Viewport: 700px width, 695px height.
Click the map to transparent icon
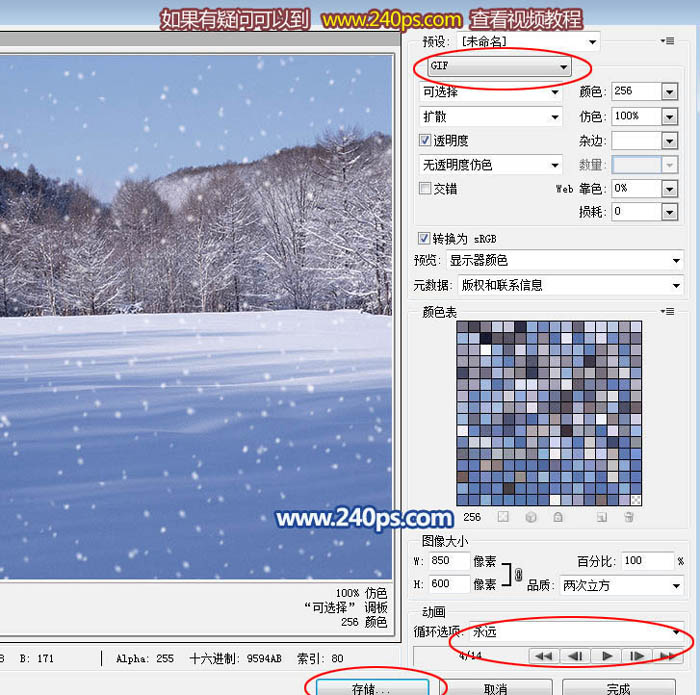click(503, 517)
